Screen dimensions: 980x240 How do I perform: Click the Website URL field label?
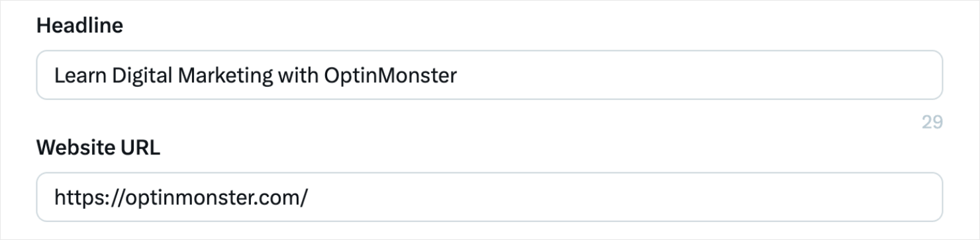tap(98, 148)
